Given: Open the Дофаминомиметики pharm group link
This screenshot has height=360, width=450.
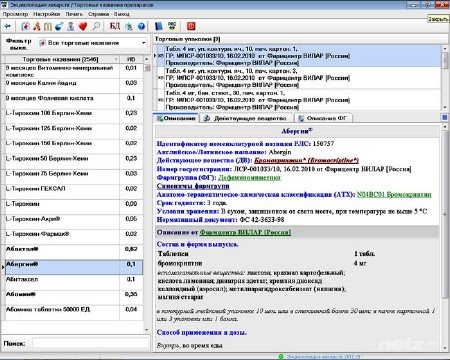Looking at the screenshot, I should (249, 178).
